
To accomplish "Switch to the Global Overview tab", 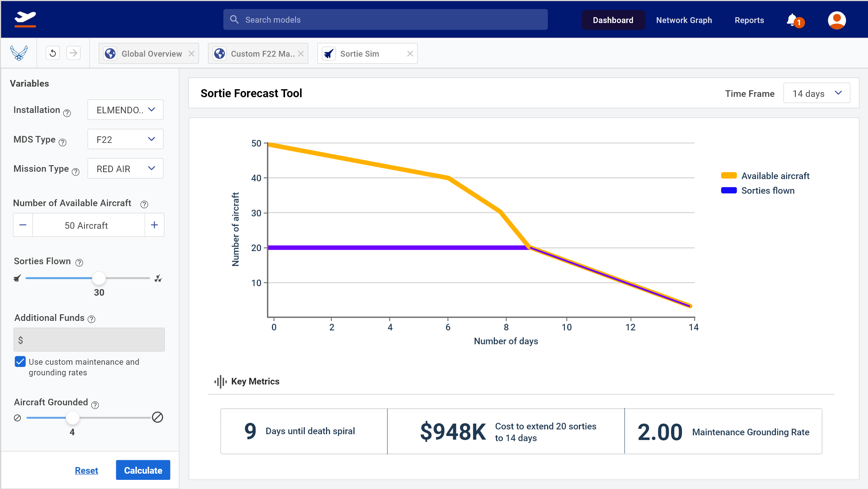I will [x=151, y=54].
